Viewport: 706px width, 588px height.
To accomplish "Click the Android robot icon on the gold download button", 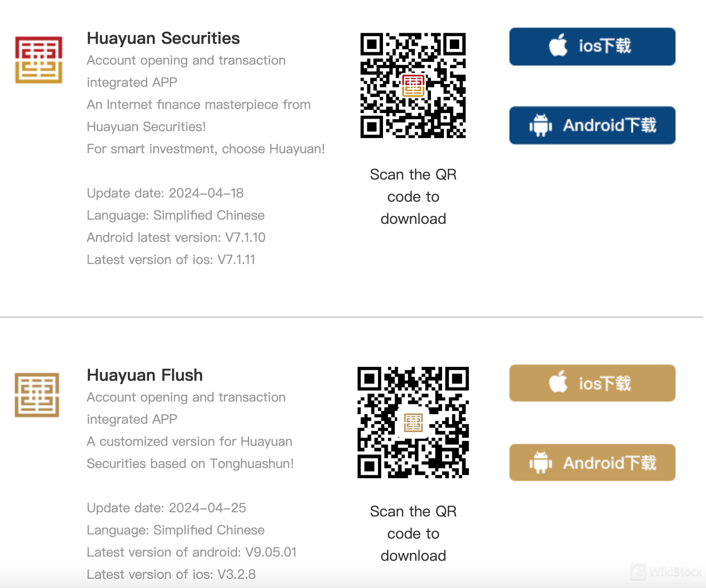I will click(541, 462).
